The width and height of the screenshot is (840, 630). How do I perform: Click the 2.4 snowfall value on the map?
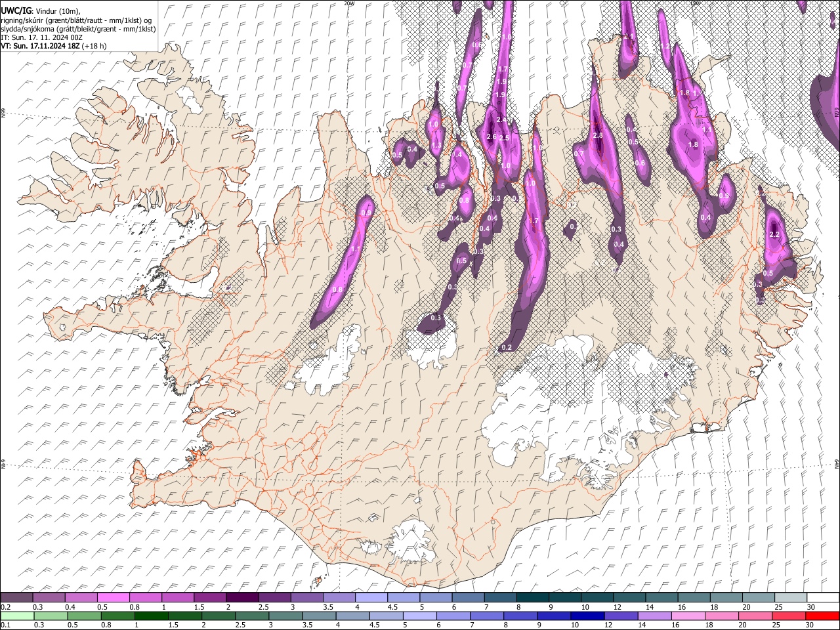(x=502, y=120)
